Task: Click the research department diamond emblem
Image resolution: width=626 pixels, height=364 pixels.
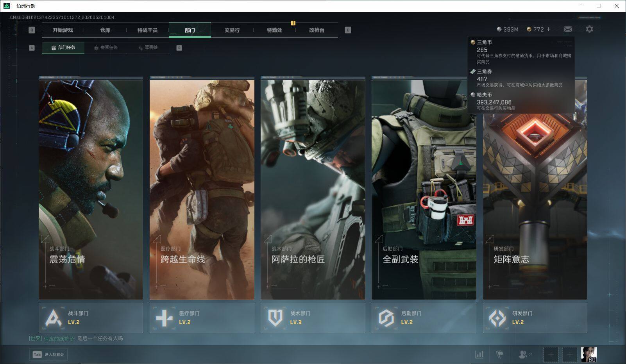Action: click(497, 318)
